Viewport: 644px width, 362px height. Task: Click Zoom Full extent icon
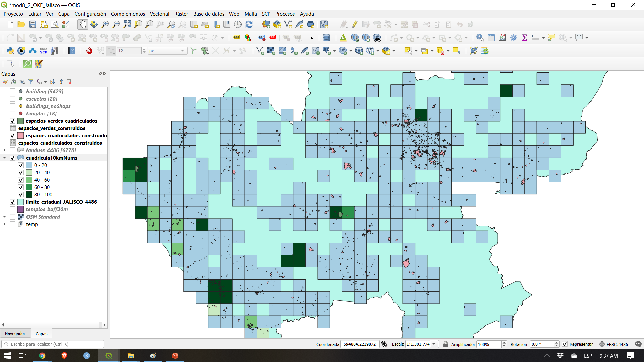[127, 24]
